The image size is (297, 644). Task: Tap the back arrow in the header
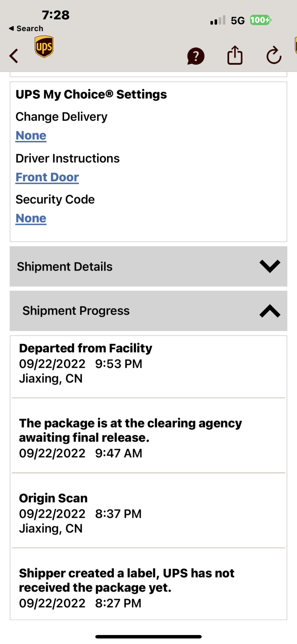14,56
